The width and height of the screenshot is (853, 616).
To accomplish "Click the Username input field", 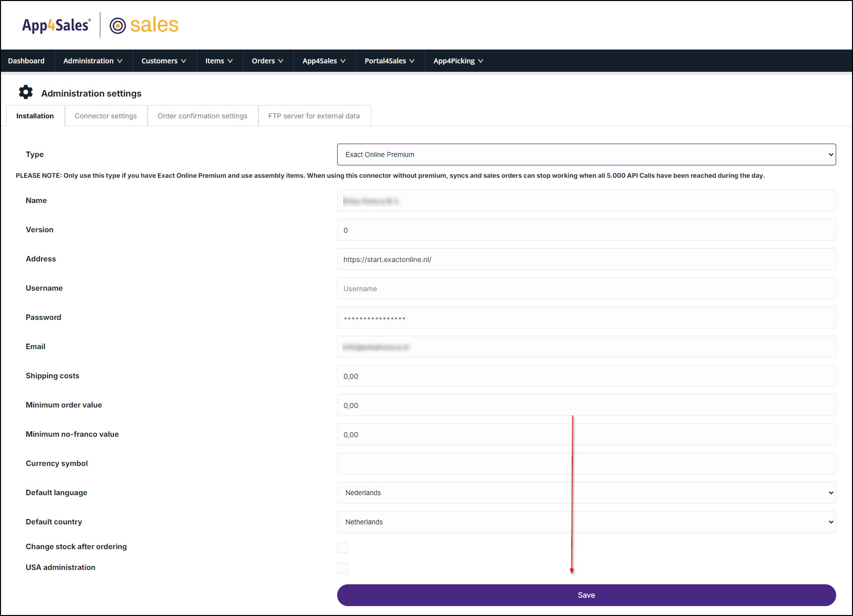I will pos(586,288).
